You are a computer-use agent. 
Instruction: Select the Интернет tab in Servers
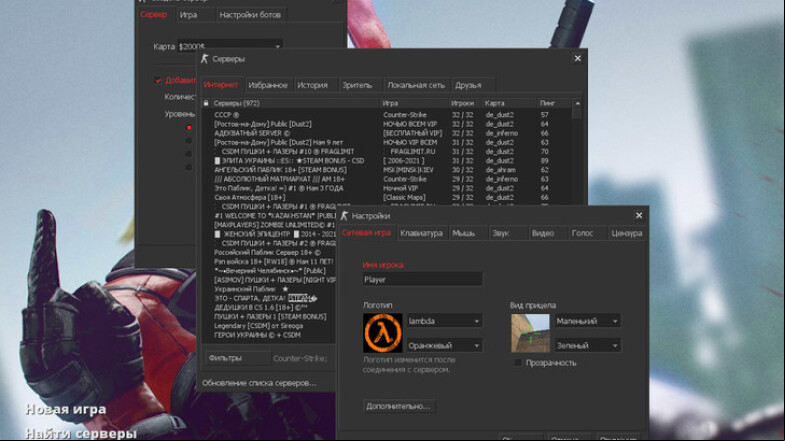tap(221, 85)
